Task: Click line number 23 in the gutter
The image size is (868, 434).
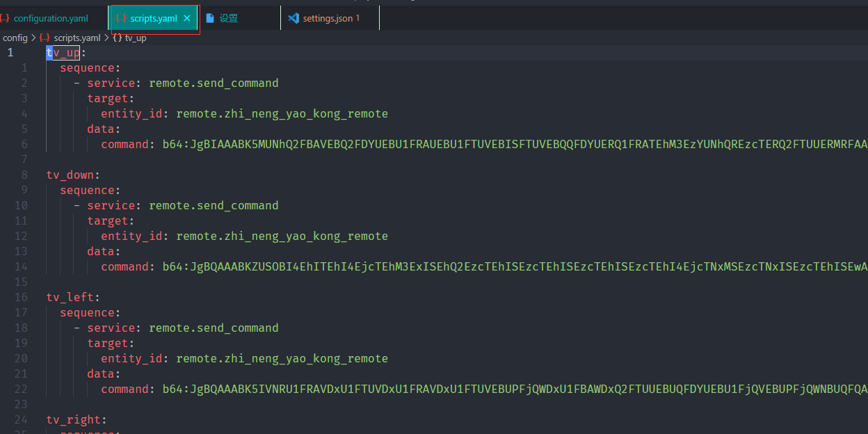Action: [x=21, y=404]
